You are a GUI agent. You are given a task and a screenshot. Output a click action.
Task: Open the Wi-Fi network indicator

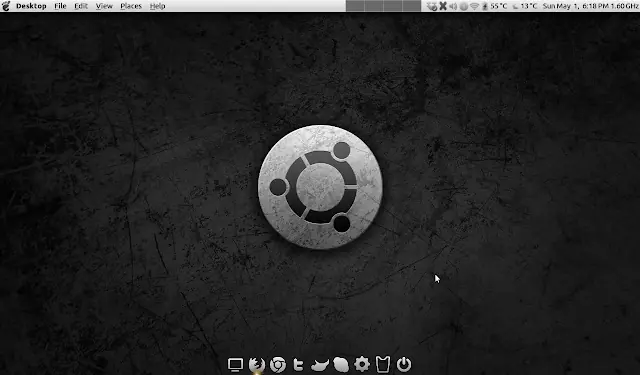pos(474,6)
